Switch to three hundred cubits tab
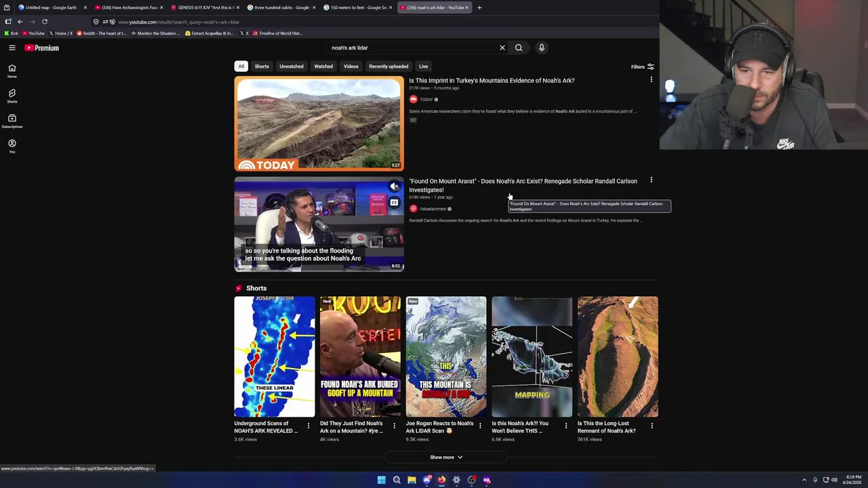The width and height of the screenshot is (868, 488). click(x=281, y=7)
